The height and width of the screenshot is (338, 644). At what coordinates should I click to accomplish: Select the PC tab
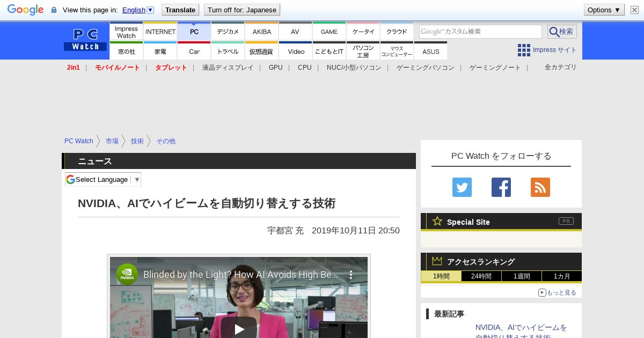[194, 32]
